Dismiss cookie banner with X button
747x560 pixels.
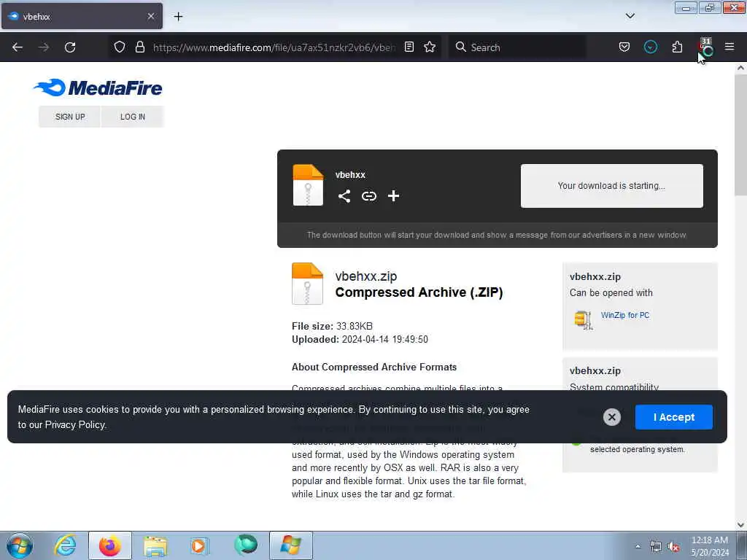(612, 417)
